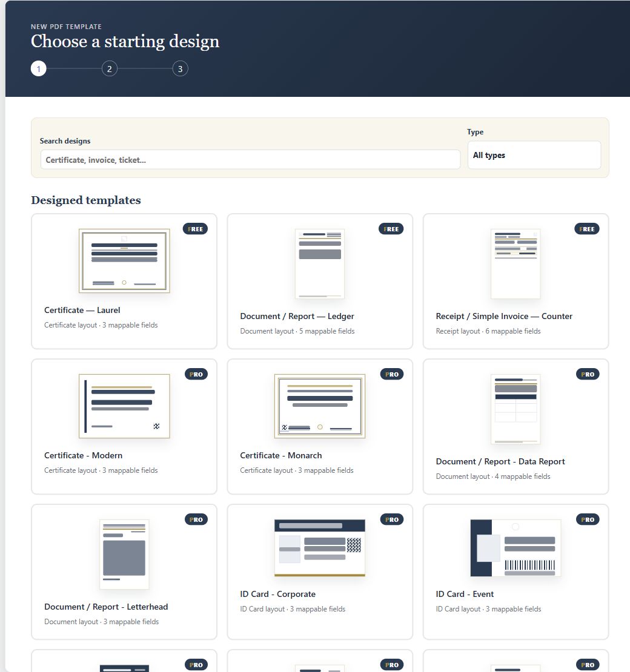
Task: Click PRO badge on Data Report card
Action: pyautogui.click(x=588, y=374)
